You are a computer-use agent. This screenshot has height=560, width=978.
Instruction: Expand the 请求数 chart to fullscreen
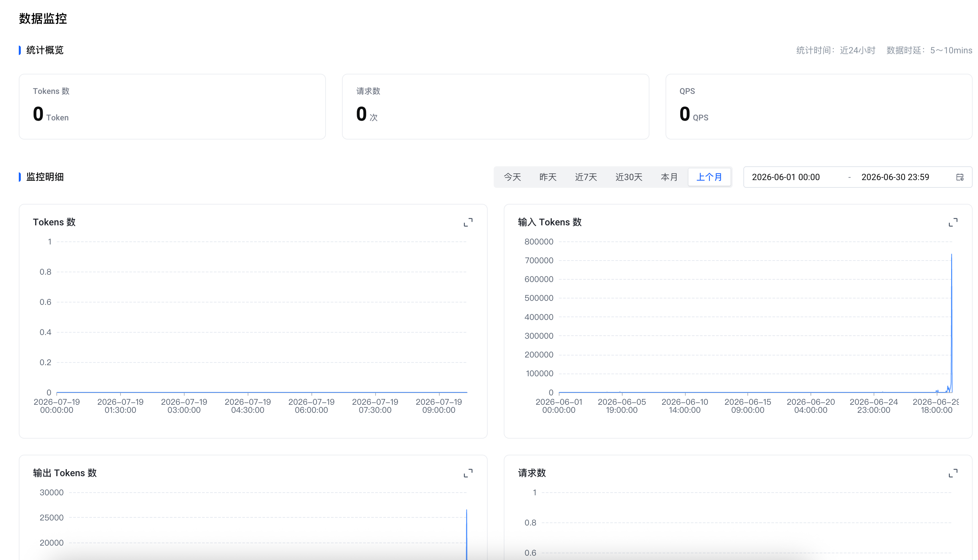coord(952,473)
